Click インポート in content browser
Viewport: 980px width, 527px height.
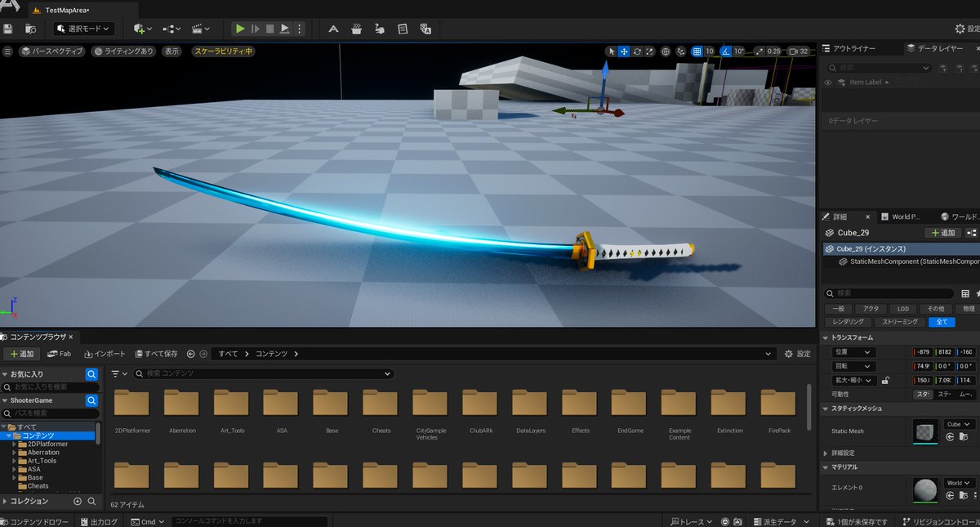[105, 354]
